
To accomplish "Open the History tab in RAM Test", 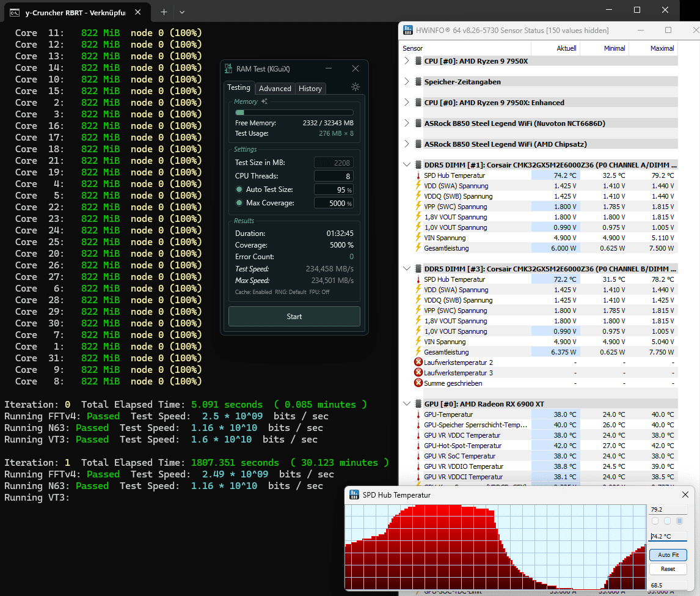I will [x=310, y=89].
